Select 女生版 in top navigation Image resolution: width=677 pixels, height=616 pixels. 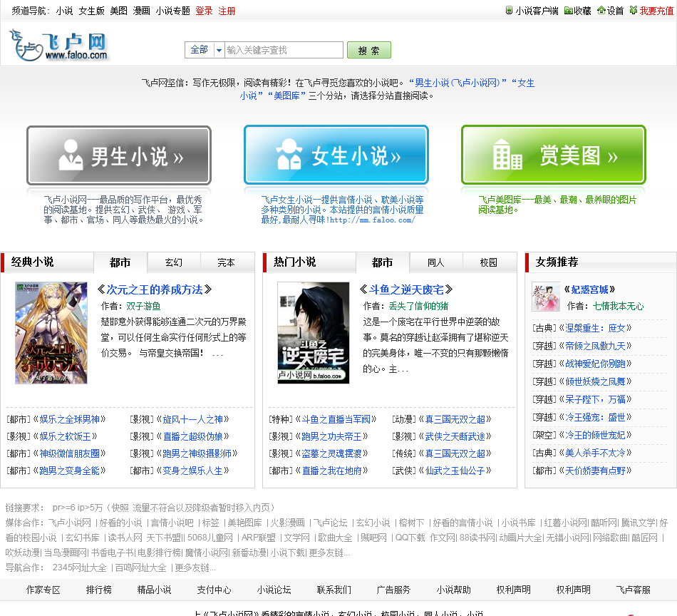coord(91,11)
